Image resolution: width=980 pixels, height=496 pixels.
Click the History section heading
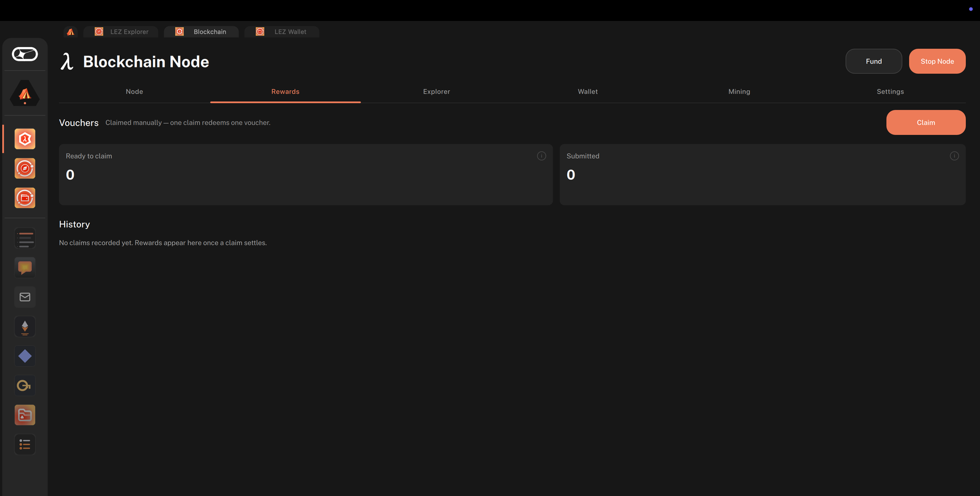point(74,224)
